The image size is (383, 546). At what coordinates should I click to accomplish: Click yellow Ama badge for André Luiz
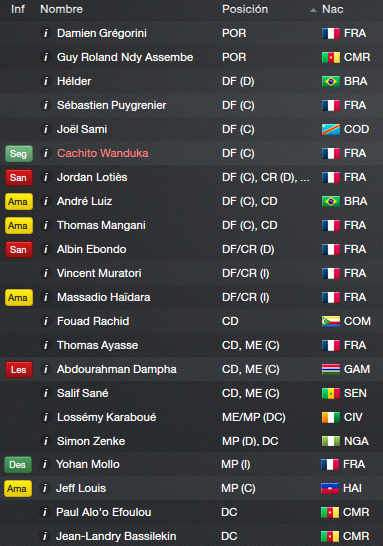19,202
